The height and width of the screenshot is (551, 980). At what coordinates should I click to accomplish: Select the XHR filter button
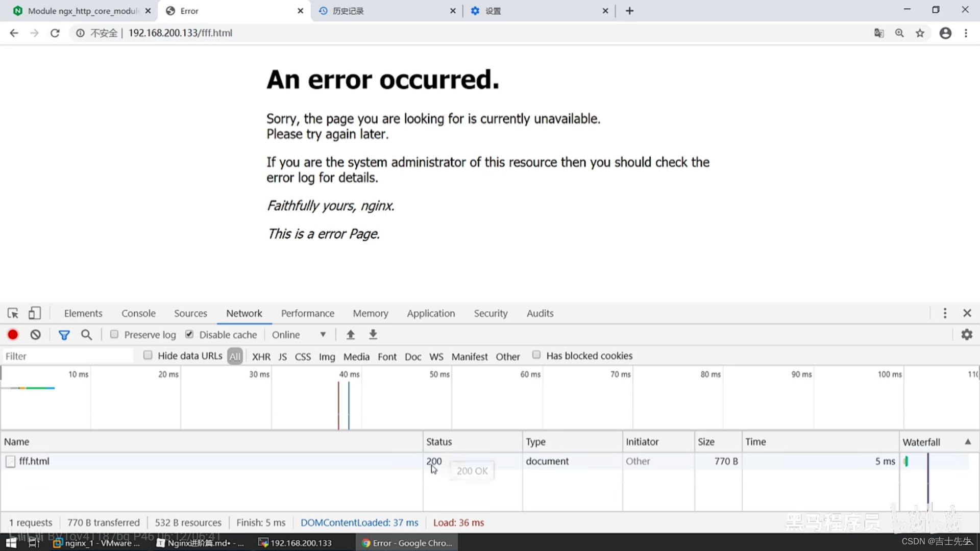[x=262, y=357]
